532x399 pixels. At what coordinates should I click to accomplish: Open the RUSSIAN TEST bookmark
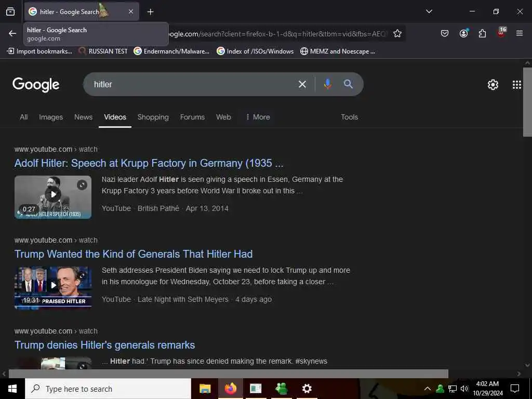pos(103,51)
